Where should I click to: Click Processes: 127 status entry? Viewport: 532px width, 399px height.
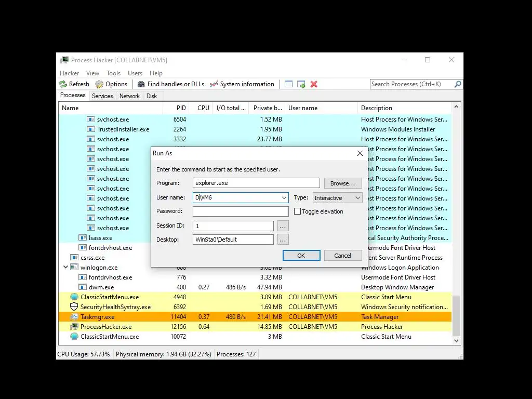click(x=236, y=354)
